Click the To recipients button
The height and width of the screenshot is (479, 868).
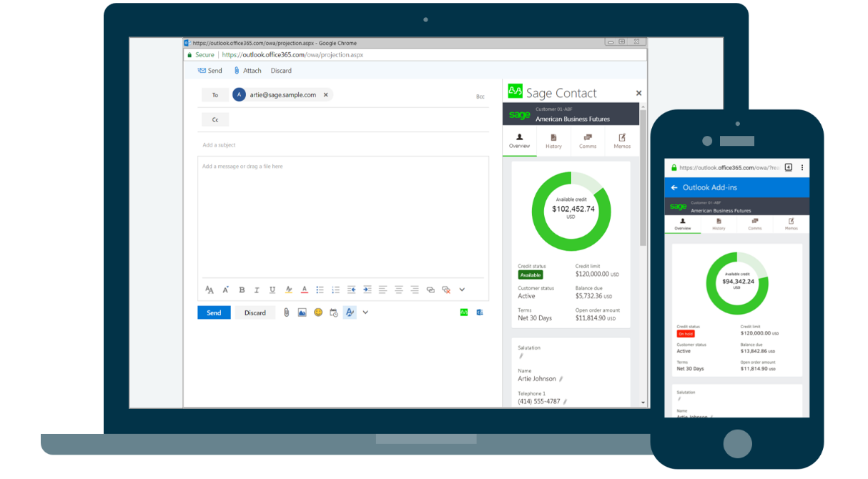coord(215,95)
